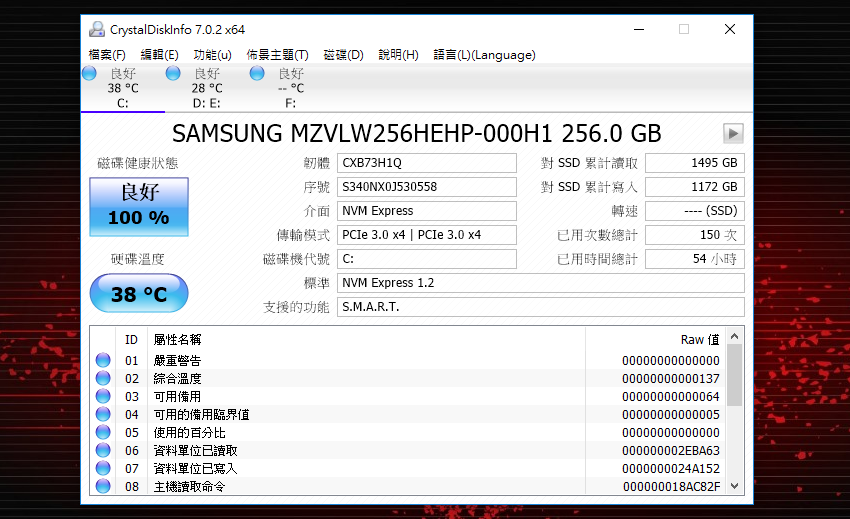The width and height of the screenshot is (850, 519).
Task: Click the drive letter field showing C:
Action: pos(427,259)
